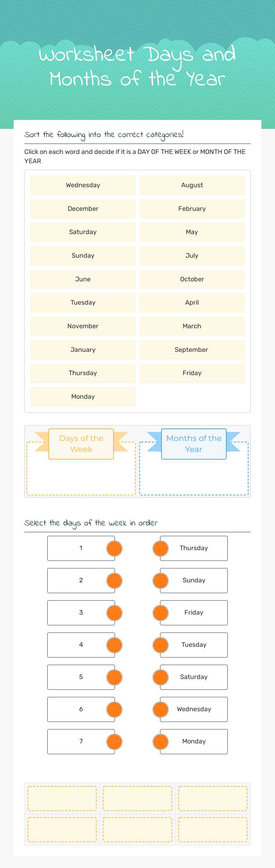Click the February word tile
This screenshot has width=275, height=868.
[192, 208]
